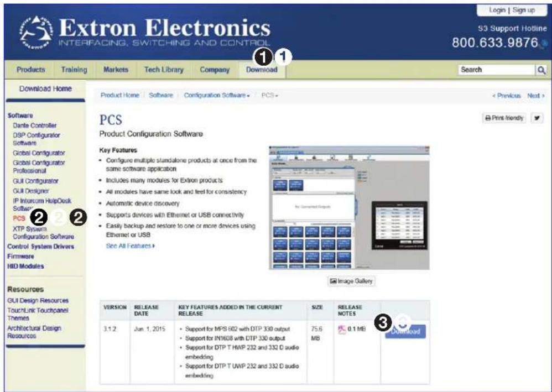Click the 800.633.9876 hotline number
The height and width of the screenshot is (392, 552).
pos(495,43)
